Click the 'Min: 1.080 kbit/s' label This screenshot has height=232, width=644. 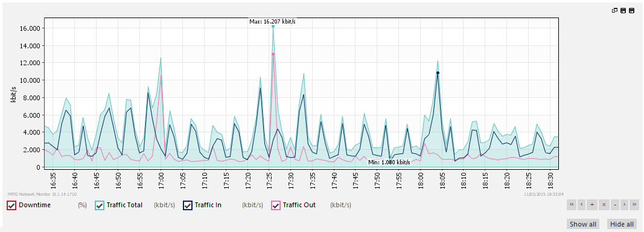pyautogui.click(x=389, y=163)
